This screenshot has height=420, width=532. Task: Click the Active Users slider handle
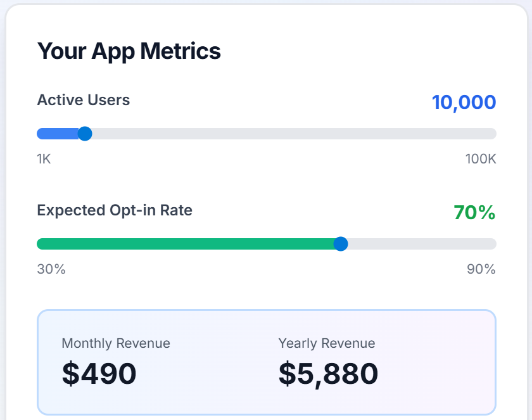pyautogui.click(x=85, y=134)
